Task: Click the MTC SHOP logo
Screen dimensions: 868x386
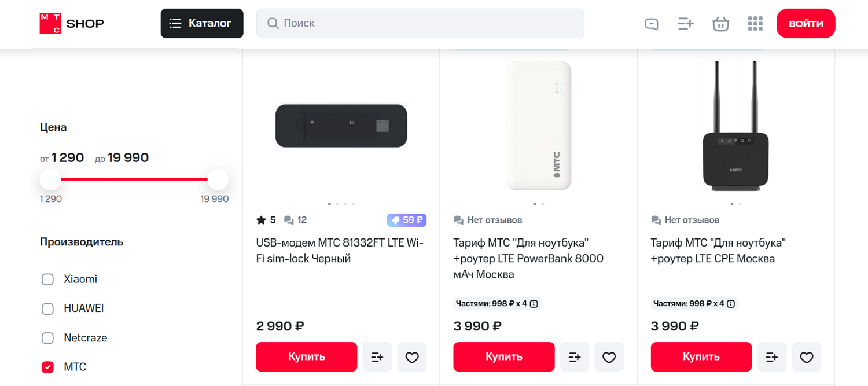Action: pos(71,23)
